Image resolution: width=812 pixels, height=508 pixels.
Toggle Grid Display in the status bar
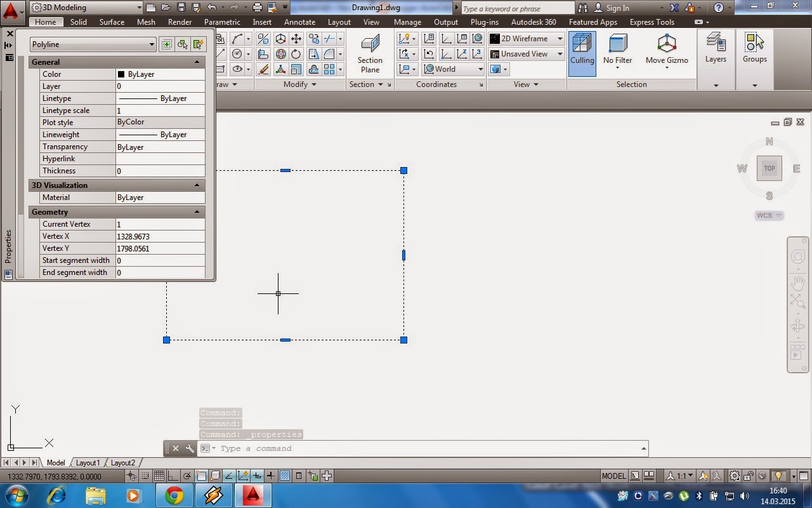(x=160, y=476)
